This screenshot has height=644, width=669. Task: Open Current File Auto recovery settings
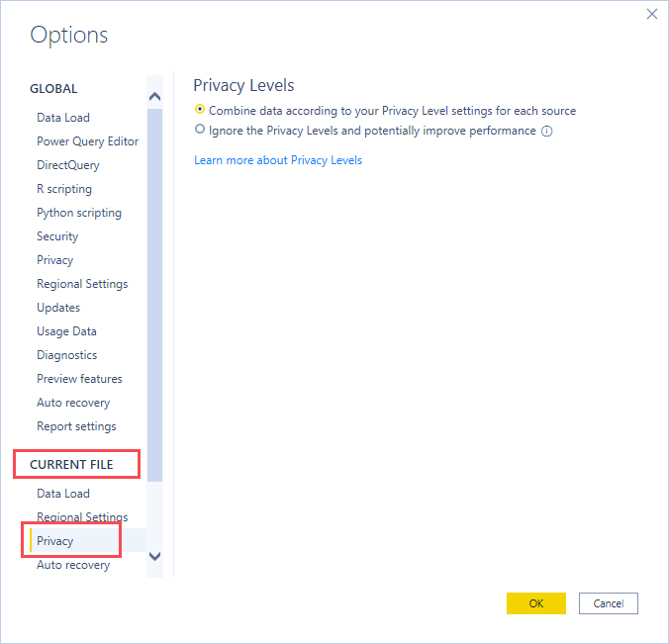[x=73, y=565]
